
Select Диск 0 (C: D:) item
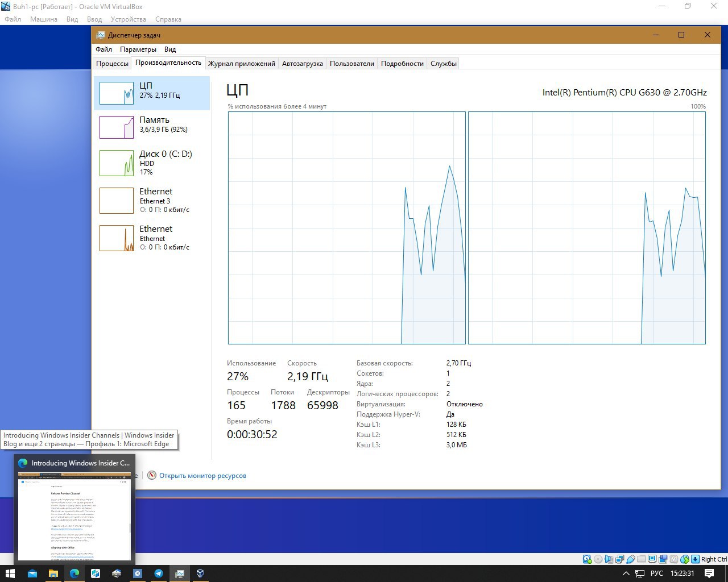point(152,163)
